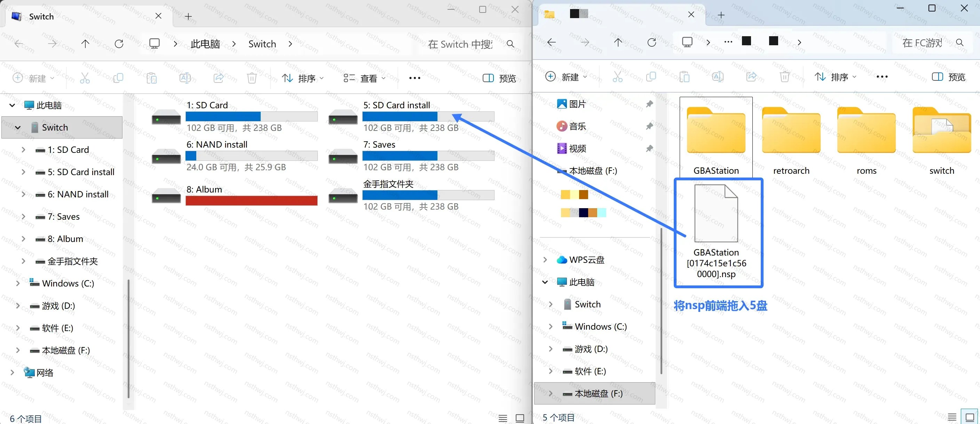Click Share icon in Switch window toolbar

(x=218, y=78)
